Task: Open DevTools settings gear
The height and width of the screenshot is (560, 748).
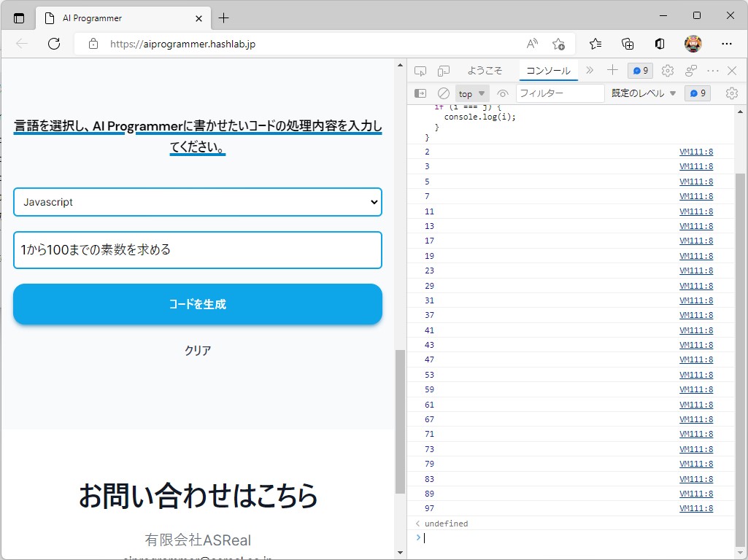Action: coord(667,71)
